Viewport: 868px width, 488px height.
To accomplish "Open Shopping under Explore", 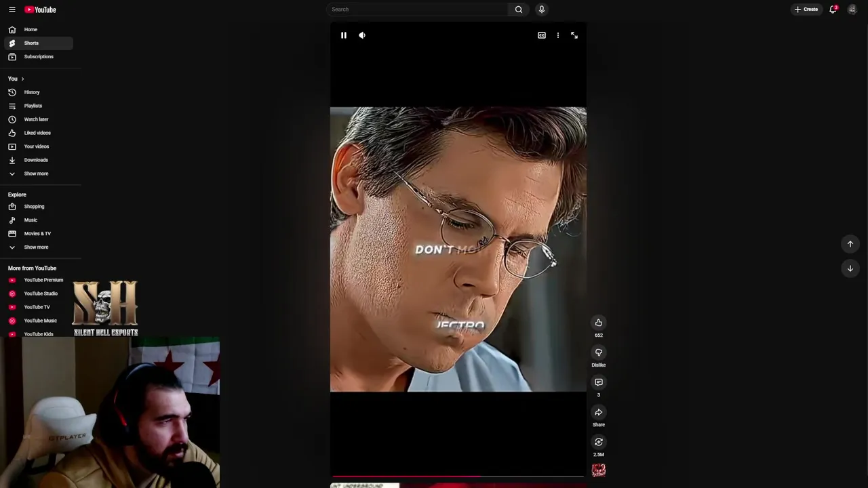I will click(39, 207).
